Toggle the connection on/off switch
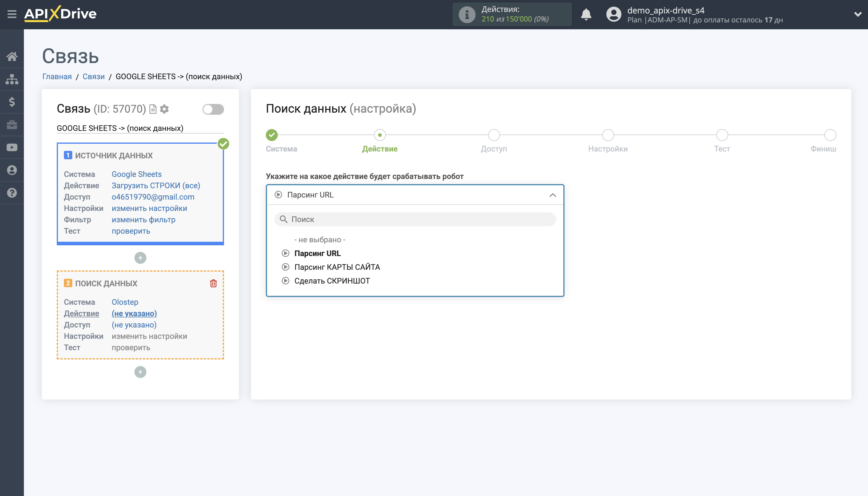 [213, 109]
